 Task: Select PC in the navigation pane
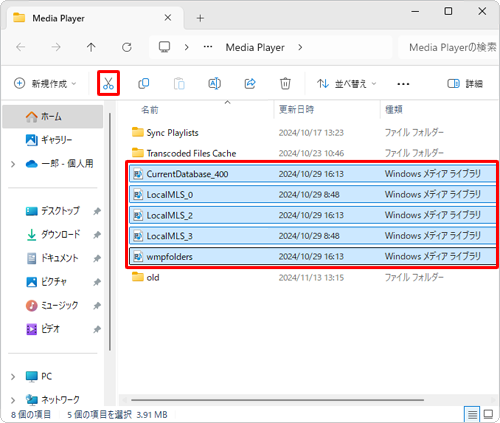click(39, 376)
